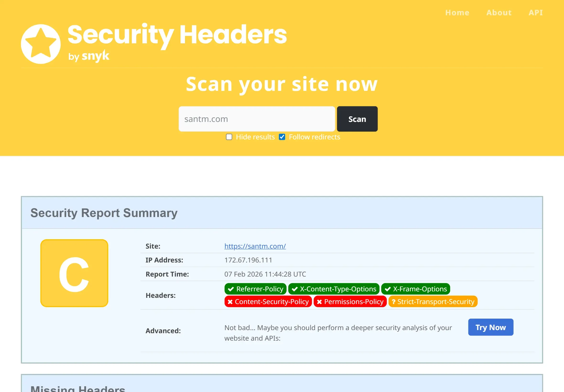Click the Follow redirects label text

[314, 137]
